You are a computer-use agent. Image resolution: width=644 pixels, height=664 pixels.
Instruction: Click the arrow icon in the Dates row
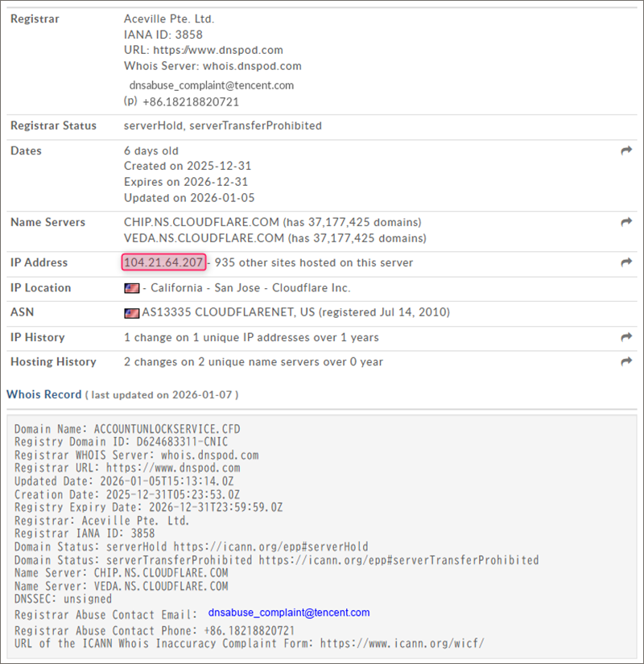click(626, 151)
